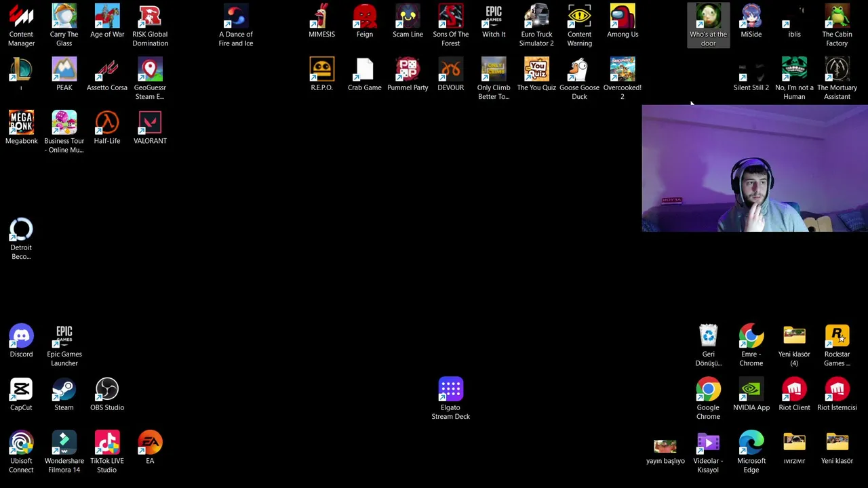The height and width of the screenshot is (488, 868).
Task: Select the Videolar - Kısayol shortcut
Action: [708, 452]
